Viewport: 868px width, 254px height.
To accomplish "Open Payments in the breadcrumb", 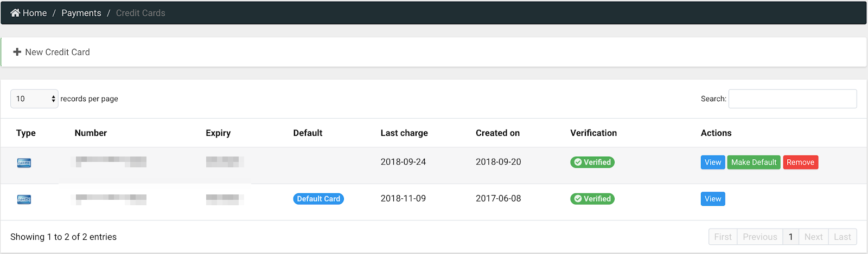I will (x=81, y=13).
